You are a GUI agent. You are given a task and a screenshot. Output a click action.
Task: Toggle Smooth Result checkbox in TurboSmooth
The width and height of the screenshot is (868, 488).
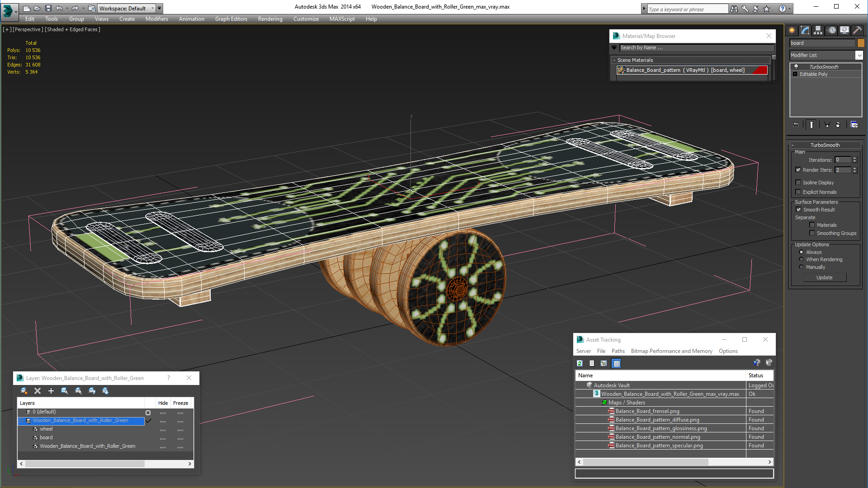(x=798, y=209)
